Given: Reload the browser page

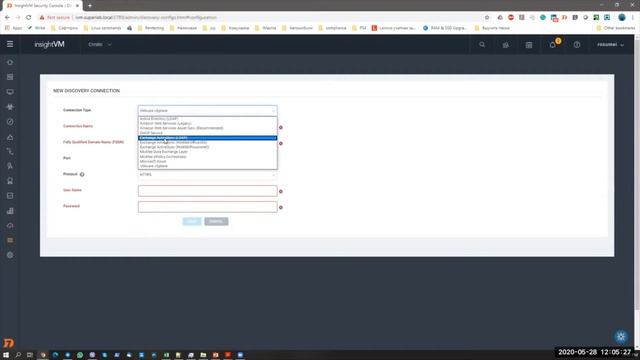Looking at the screenshot, I should pos(29,18).
